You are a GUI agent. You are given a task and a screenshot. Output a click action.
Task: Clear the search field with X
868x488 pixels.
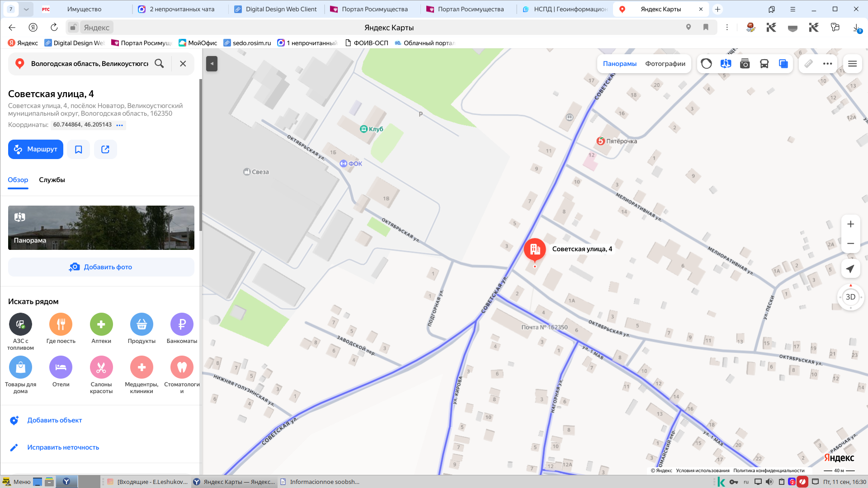[183, 64]
